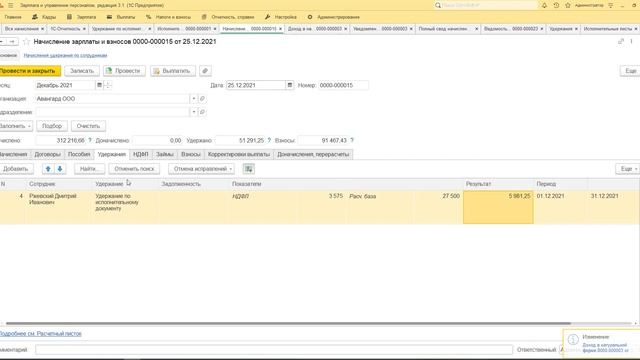Switch to Начисления tab
This screenshot has width=640, height=360.
[x=14, y=154]
